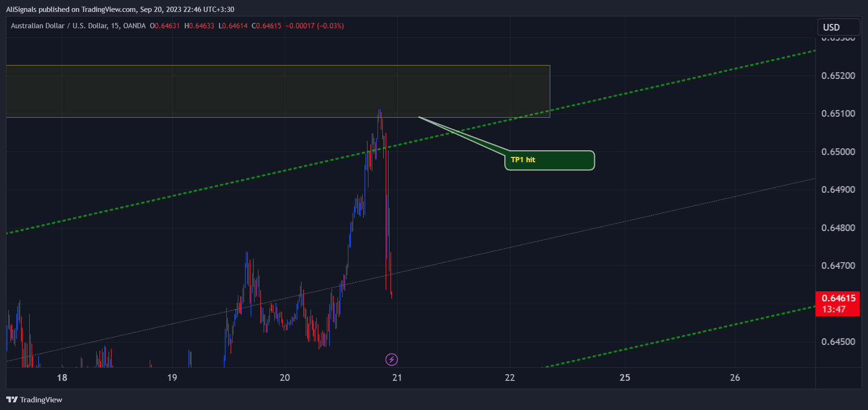Viewport: 868px width, 410px height.
Task: Click the TradingView logo
Action: click(x=34, y=399)
